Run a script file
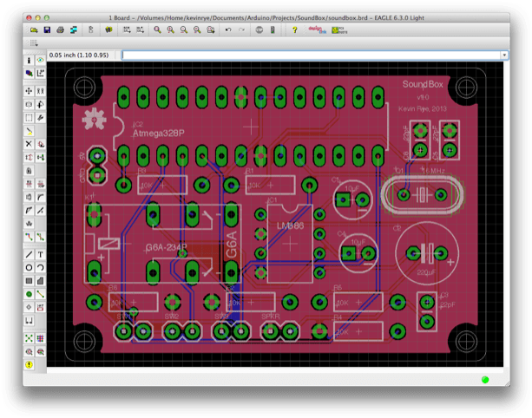The height and width of the screenshot is (418, 532). click(127, 30)
